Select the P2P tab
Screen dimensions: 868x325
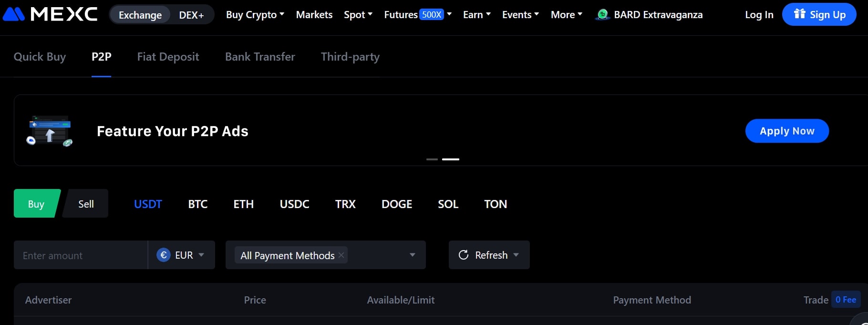pos(102,57)
